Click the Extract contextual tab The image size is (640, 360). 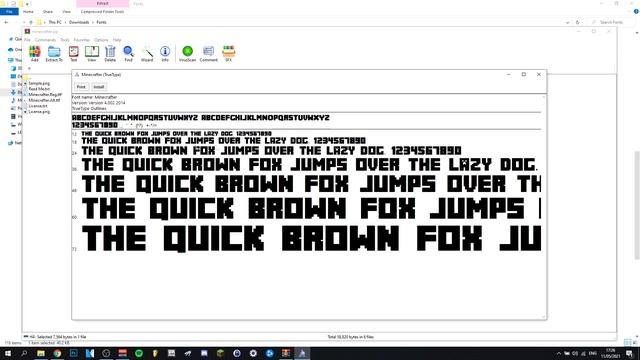coord(102,4)
